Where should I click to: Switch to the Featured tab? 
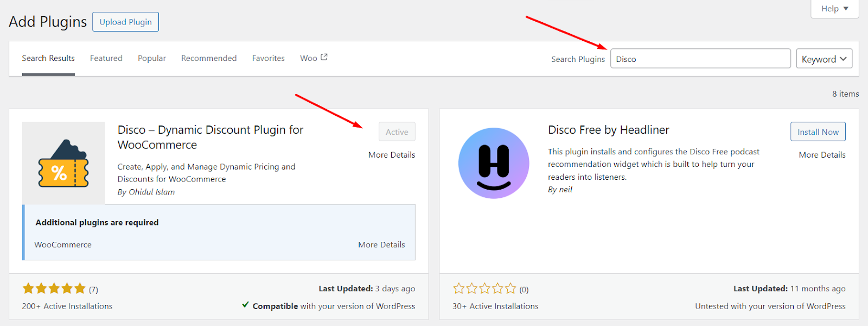coord(106,58)
